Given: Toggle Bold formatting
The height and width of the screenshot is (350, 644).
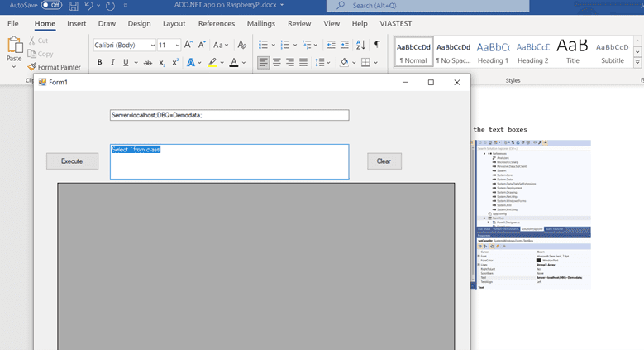Looking at the screenshot, I should point(99,62).
